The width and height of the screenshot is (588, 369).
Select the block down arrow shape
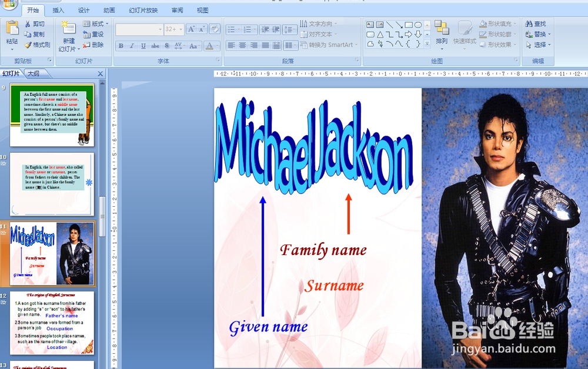coord(418,35)
